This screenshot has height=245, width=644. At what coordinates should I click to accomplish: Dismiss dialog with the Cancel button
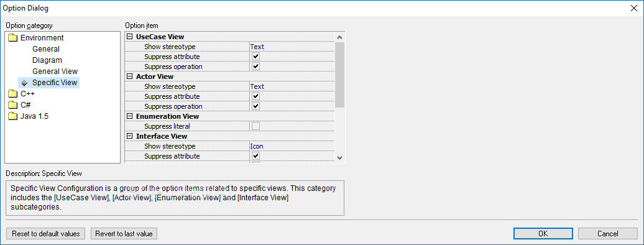click(608, 233)
